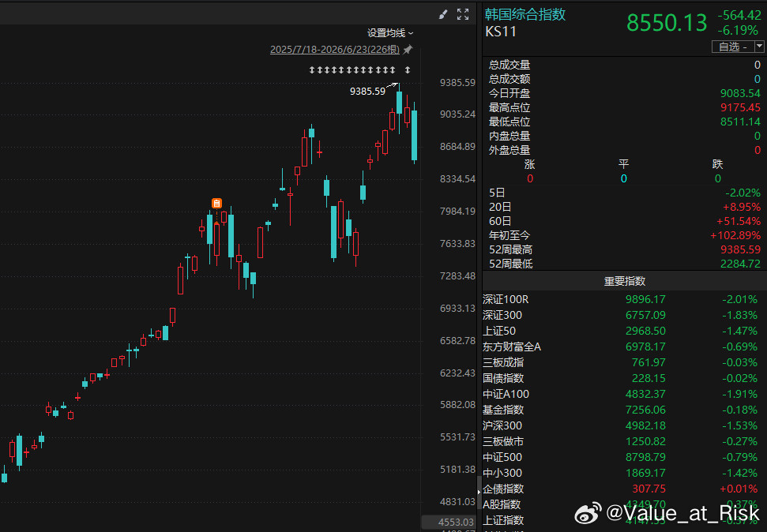Select the 上证50 index row
Image resolution: width=767 pixels, height=532 pixels.
[x=625, y=331]
